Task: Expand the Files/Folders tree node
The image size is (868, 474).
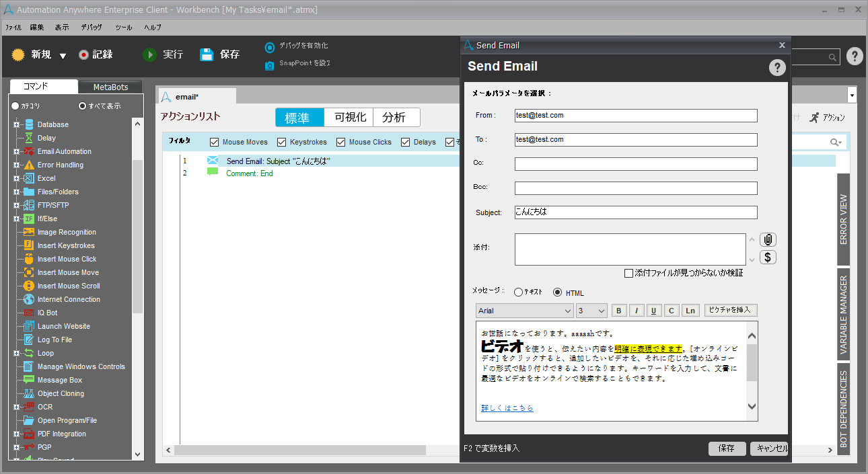Action: 16,192
